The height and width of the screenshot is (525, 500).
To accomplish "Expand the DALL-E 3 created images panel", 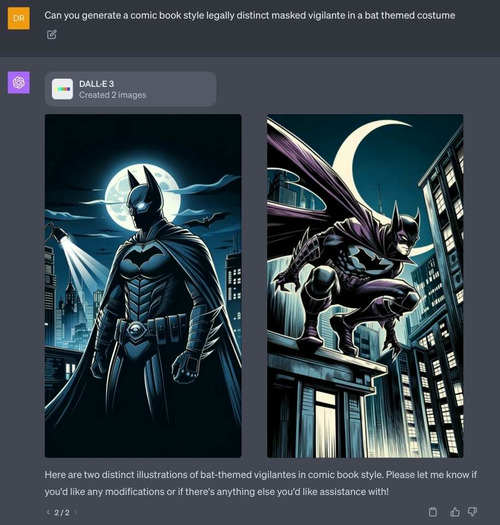I will [131, 89].
